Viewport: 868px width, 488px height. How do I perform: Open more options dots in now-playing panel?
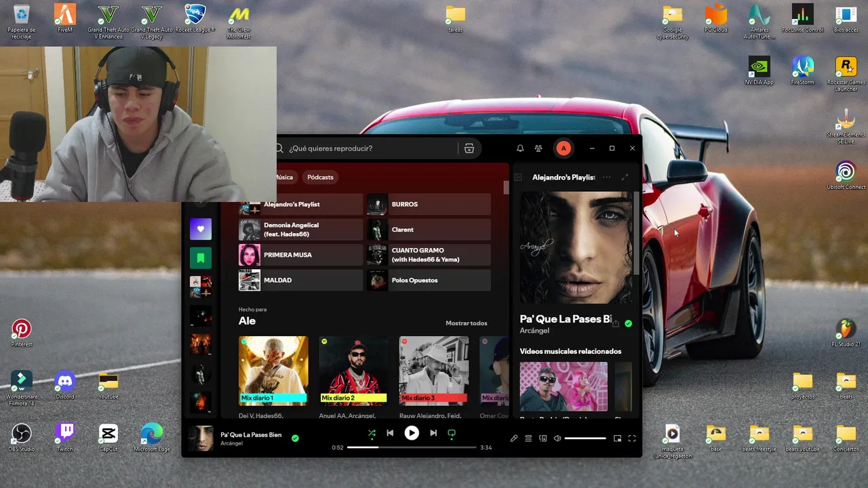pos(606,178)
